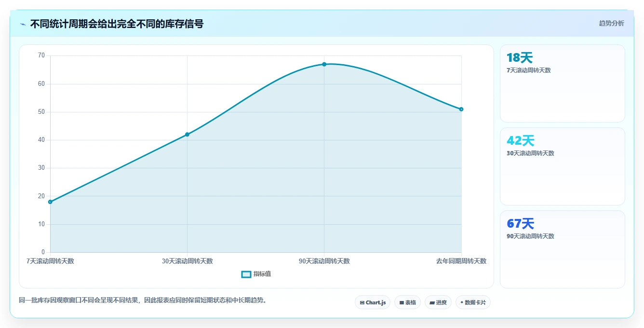Click the y-axis value 30

click(x=41, y=168)
